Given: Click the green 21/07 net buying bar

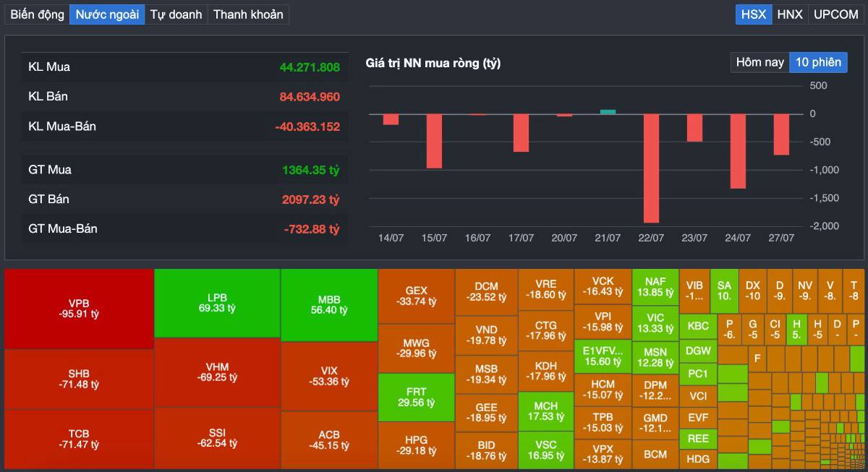Looking at the screenshot, I should (608, 111).
